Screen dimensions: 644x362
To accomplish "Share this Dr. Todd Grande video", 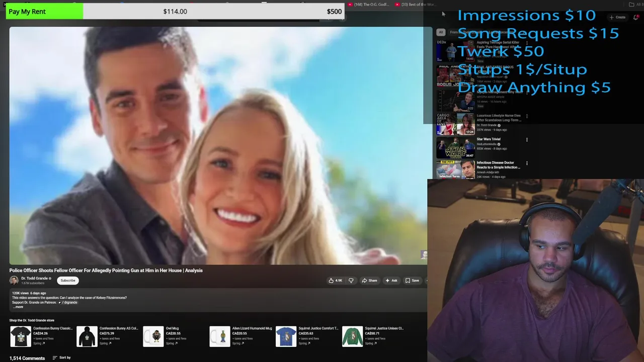I will click(x=369, y=281).
